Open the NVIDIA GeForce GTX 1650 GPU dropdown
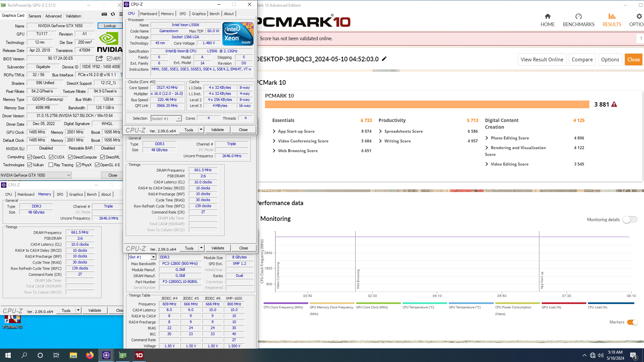644x362 pixels. point(36,175)
